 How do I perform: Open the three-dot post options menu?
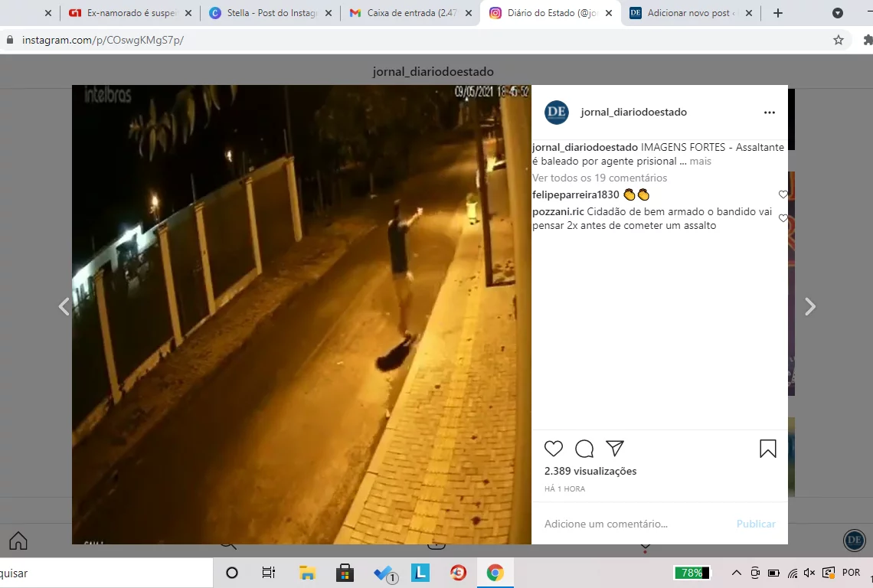click(x=770, y=113)
